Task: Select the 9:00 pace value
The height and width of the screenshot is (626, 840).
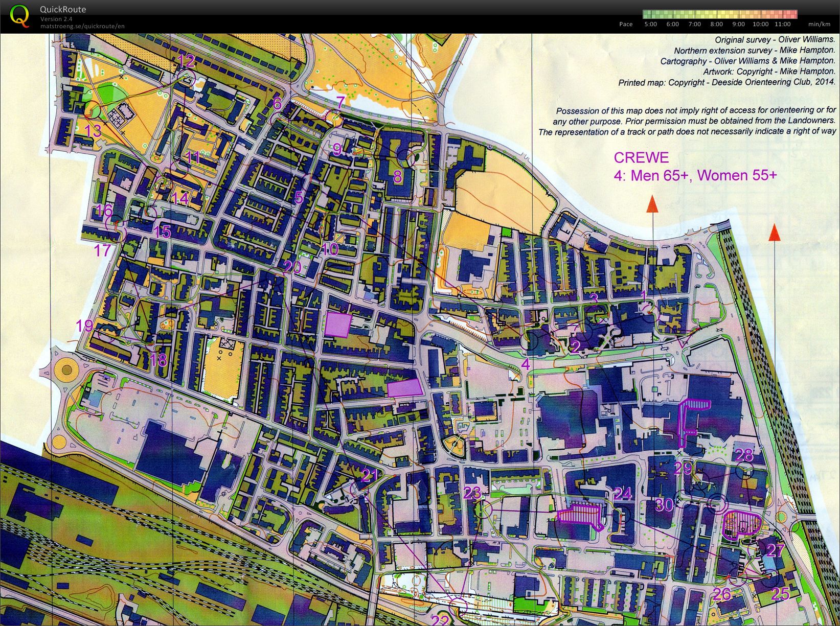Action: 739,24
